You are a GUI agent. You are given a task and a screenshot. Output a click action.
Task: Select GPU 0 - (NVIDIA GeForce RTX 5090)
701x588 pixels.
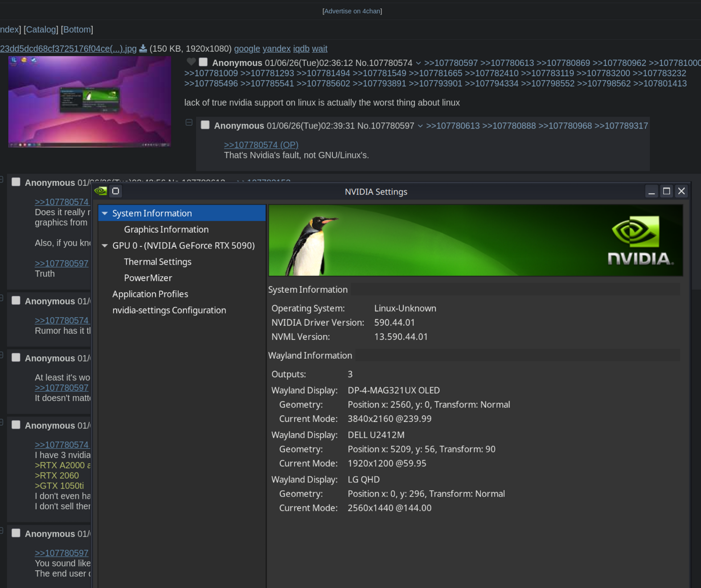pos(184,245)
